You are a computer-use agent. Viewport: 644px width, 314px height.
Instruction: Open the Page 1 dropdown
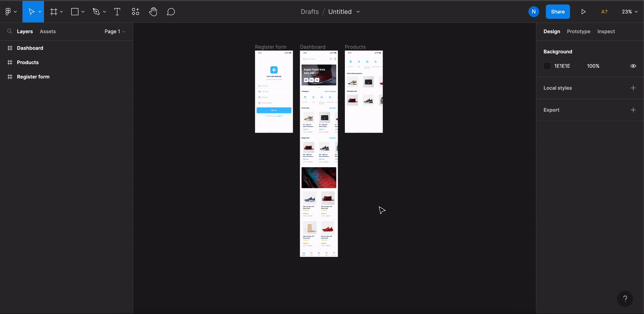point(114,31)
